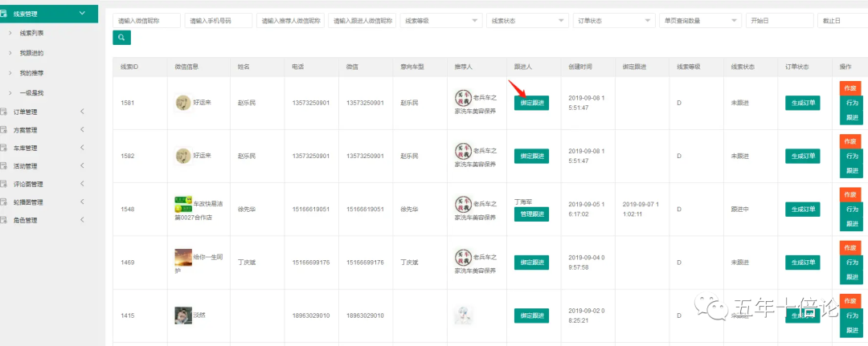868x346 pixels.
Task: Open the 单页查询数量 dropdown
Action: click(x=699, y=20)
